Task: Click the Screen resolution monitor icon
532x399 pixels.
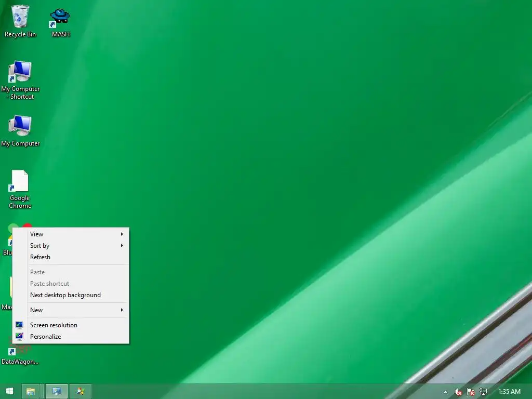Action: coord(19,325)
